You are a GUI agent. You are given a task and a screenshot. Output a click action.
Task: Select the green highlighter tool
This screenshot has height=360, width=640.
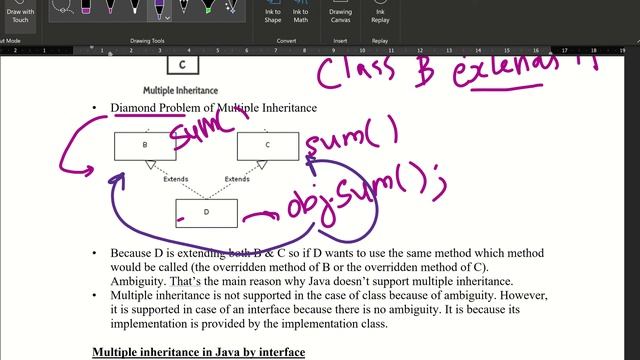tap(208, 8)
